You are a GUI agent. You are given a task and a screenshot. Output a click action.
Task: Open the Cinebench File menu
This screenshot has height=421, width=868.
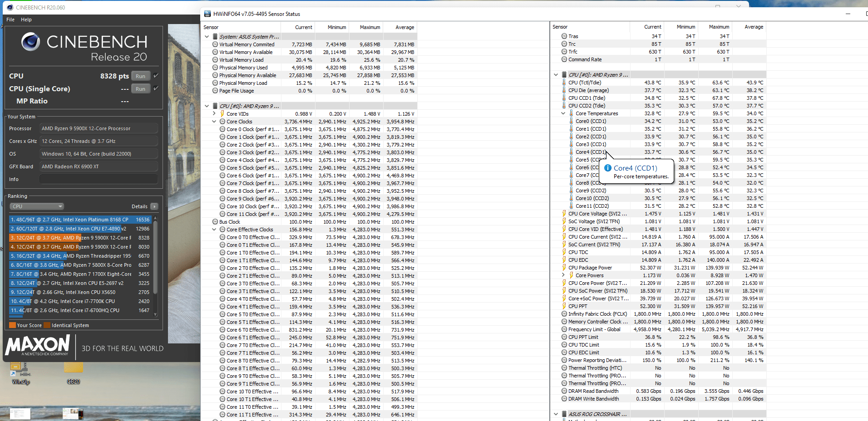pyautogui.click(x=10, y=20)
